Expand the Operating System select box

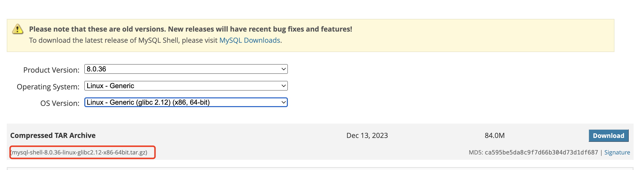pyautogui.click(x=186, y=86)
